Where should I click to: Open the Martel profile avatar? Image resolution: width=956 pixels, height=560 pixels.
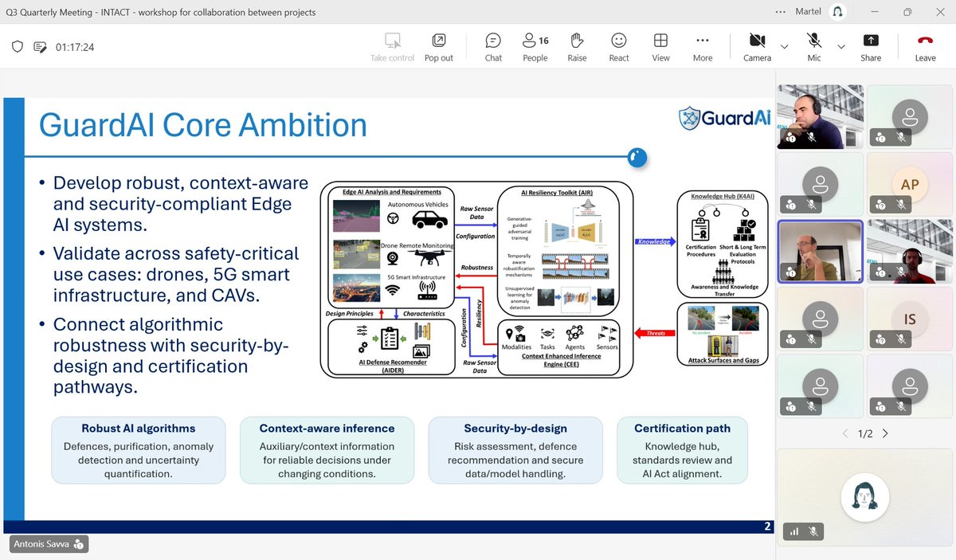coord(836,12)
